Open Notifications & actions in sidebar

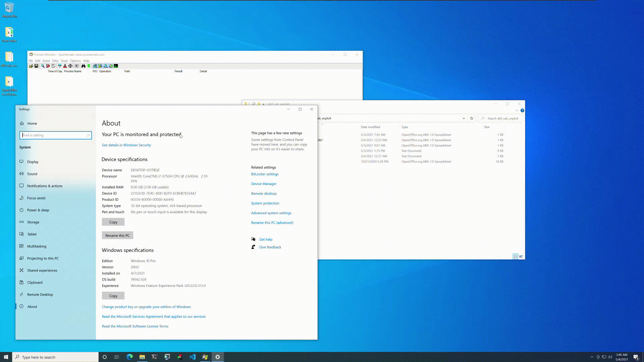tap(45, 186)
